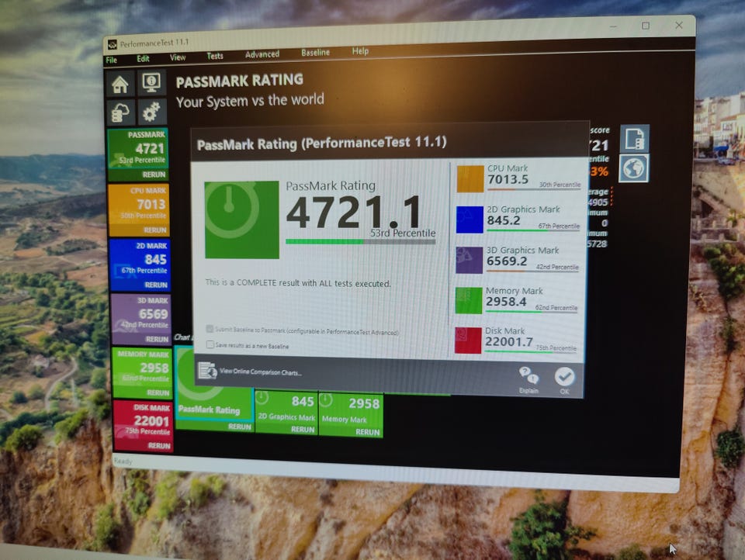
Task: Select the PASSMARK 4721 sidebar tile
Action: (138, 155)
